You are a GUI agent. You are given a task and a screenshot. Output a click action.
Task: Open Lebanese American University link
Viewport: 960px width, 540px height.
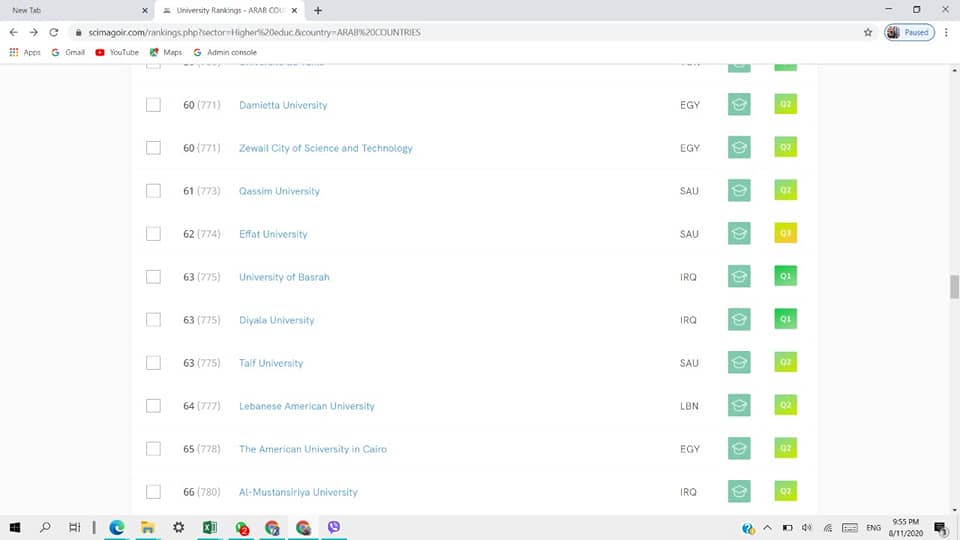point(307,406)
